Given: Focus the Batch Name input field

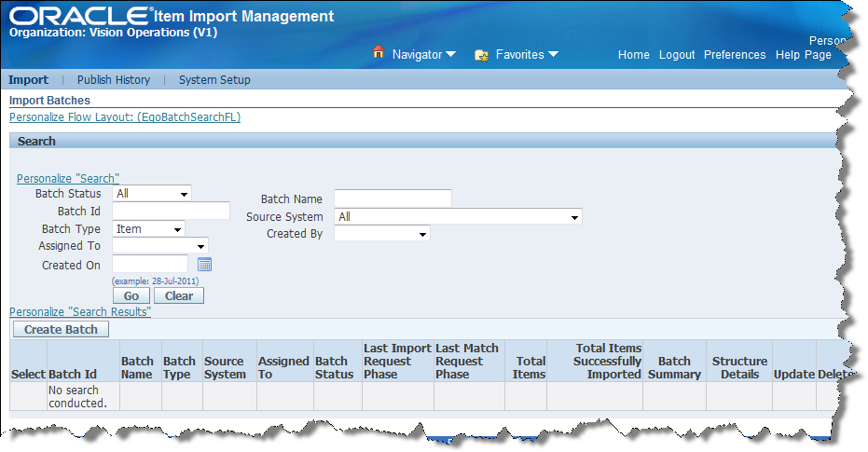Looking at the screenshot, I should click(x=393, y=199).
